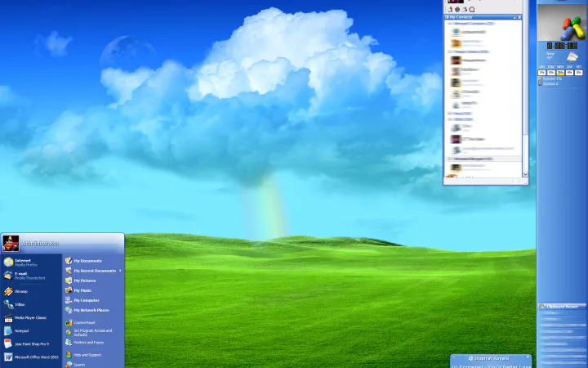Open the My Documents text entry
The image size is (588, 368).
(x=87, y=261)
